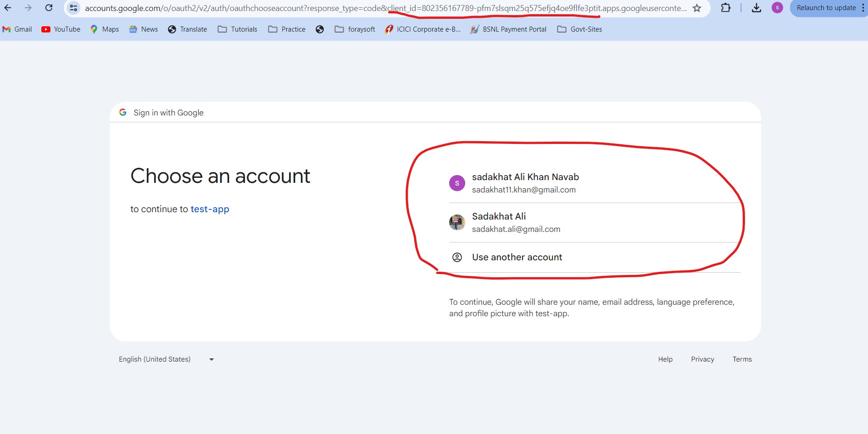Screen dimensions: 868x434
Task: Expand the English (United States) language dropdown
Action: (x=166, y=359)
